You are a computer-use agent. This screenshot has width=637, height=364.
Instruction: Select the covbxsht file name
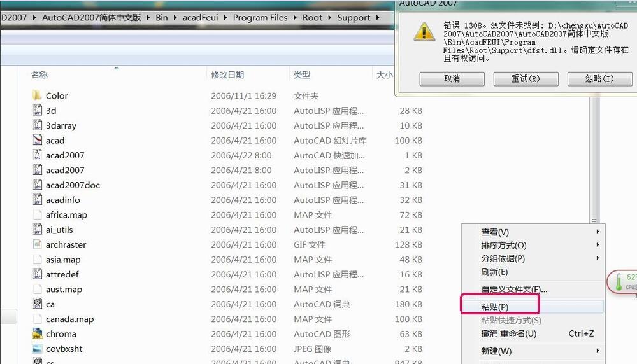pos(64,349)
